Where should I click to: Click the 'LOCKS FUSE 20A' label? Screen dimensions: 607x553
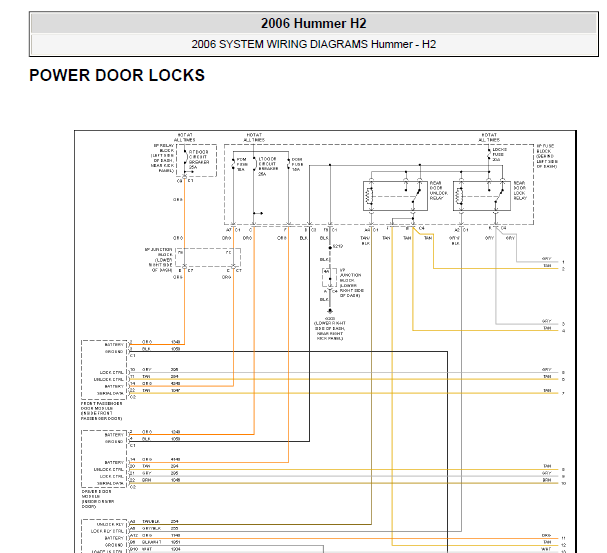pos(499,154)
